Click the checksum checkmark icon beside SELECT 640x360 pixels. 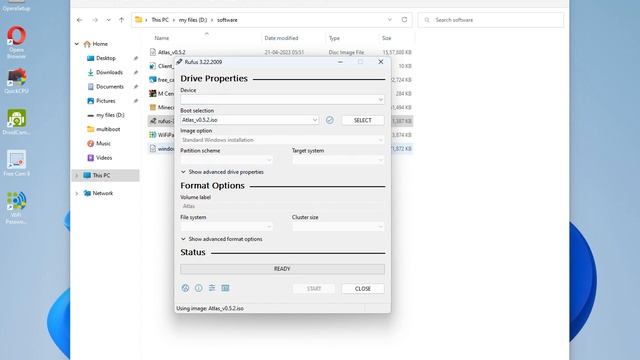coord(330,120)
